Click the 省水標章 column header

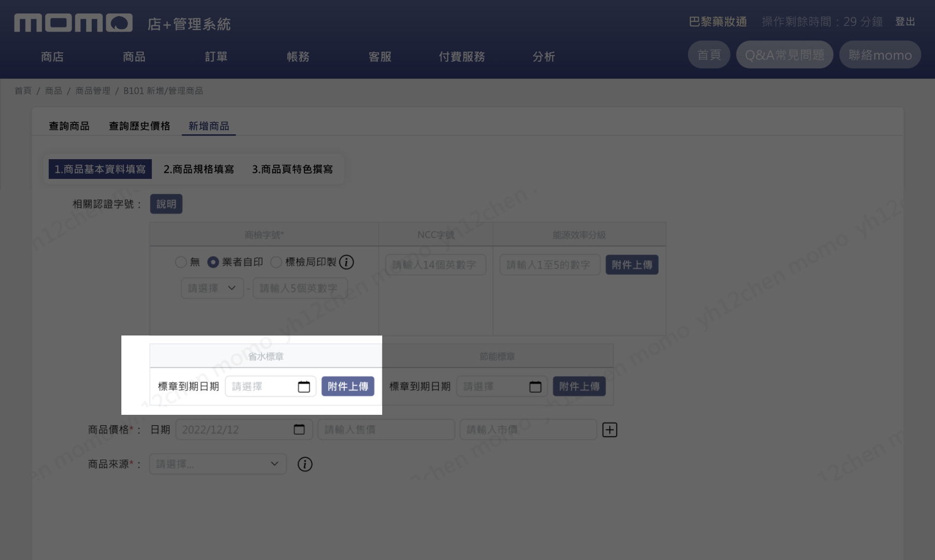coord(266,356)
